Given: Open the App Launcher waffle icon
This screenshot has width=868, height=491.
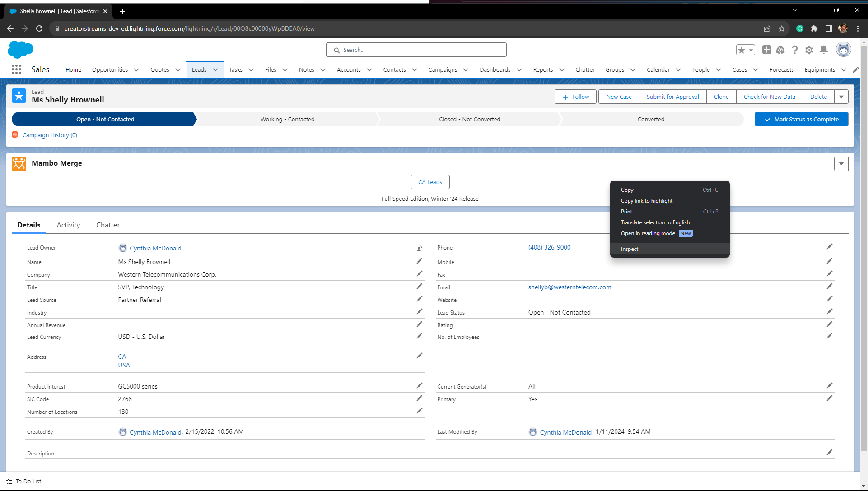Looking at the screenshot, I should (x=16, y=69).
